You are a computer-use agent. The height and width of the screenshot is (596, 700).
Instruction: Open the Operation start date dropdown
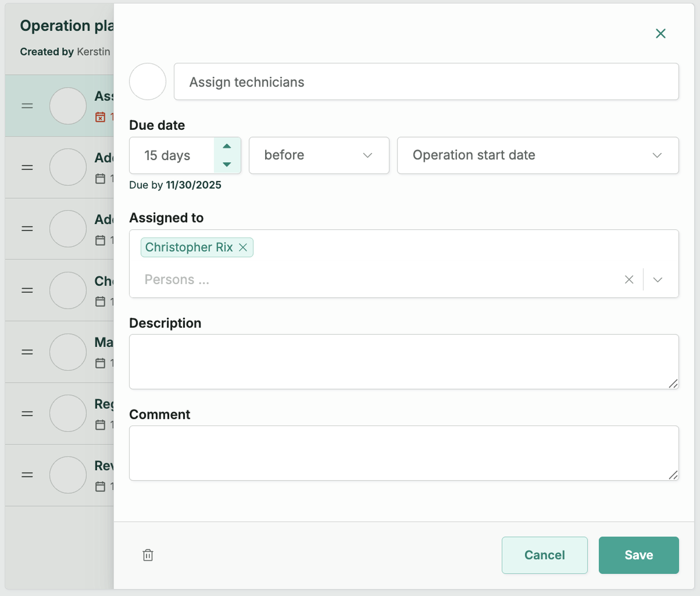pyautogui.click(x=537, y=155)
